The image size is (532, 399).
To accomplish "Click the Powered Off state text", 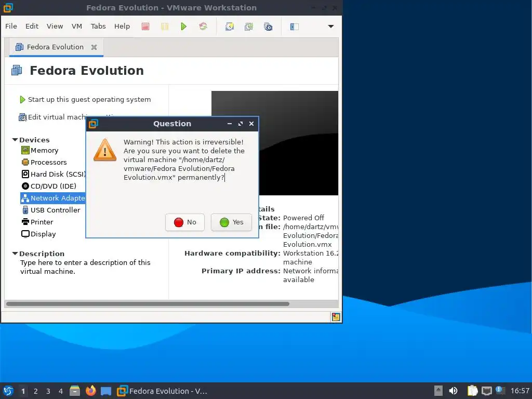I will (x=303, y=218).
